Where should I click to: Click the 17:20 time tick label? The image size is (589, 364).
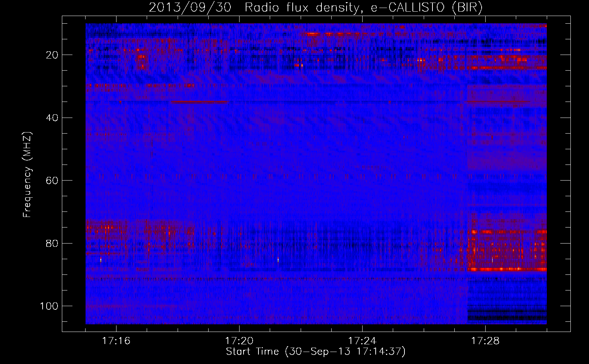coord(239,341)
